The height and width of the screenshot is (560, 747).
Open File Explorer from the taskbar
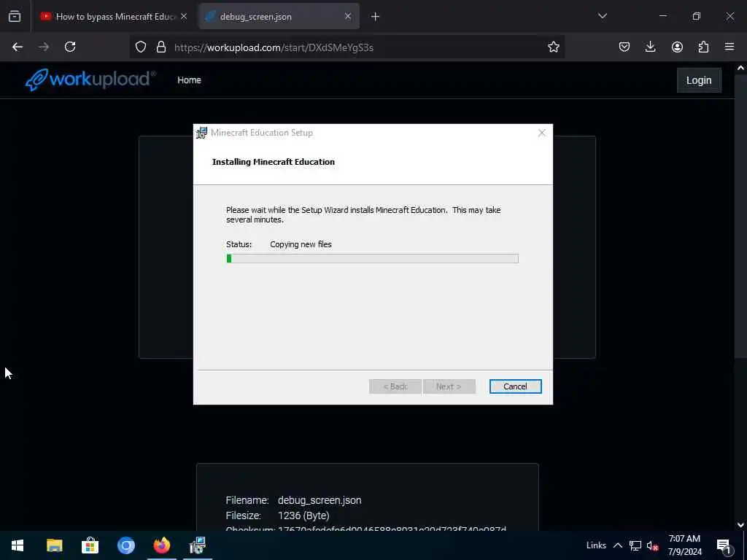[x=54, y=545]
